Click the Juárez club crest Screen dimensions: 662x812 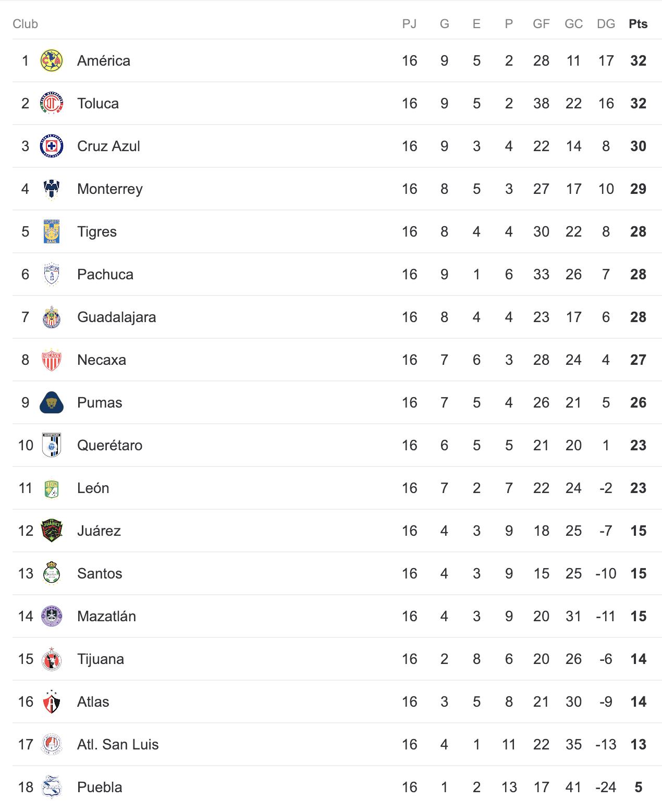tap(51, 531)
